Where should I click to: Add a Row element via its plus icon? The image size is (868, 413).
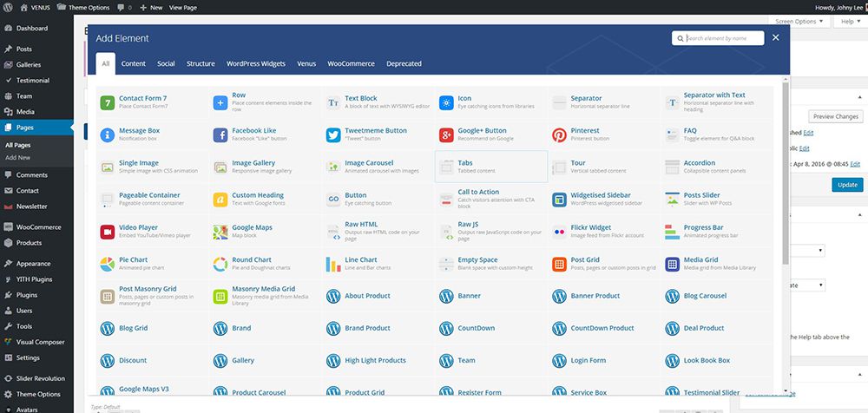220,102
